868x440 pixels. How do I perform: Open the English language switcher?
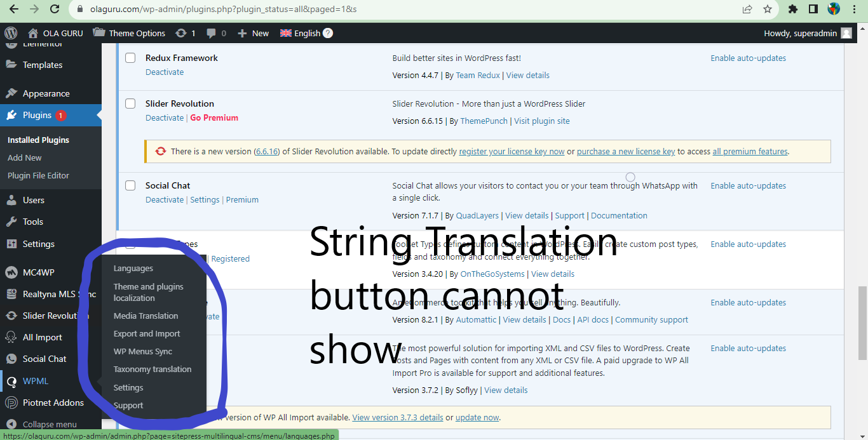coord(300,33)
